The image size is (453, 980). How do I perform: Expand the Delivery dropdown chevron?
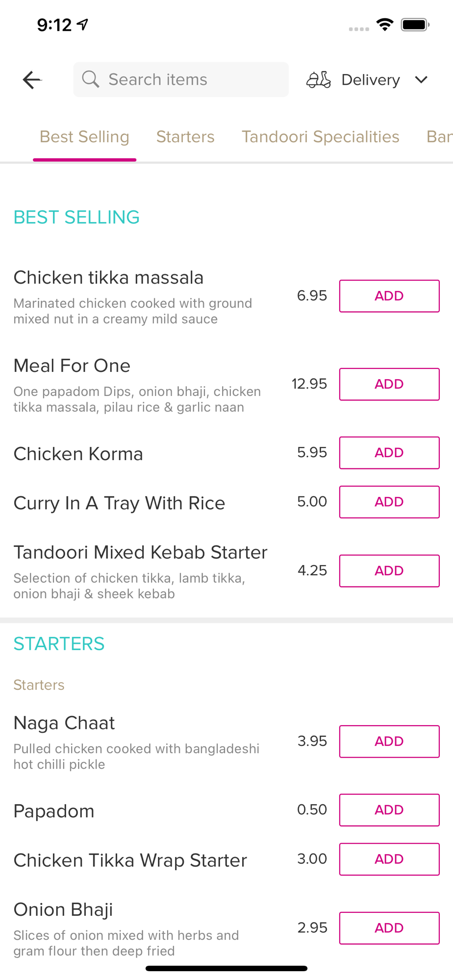coord(421,79)
